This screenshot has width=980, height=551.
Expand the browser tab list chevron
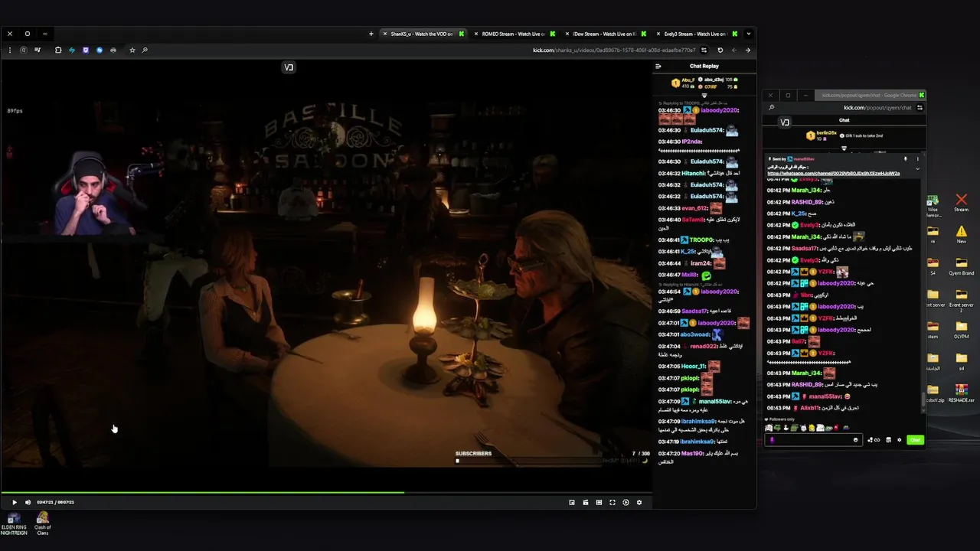tap(748, 34)
